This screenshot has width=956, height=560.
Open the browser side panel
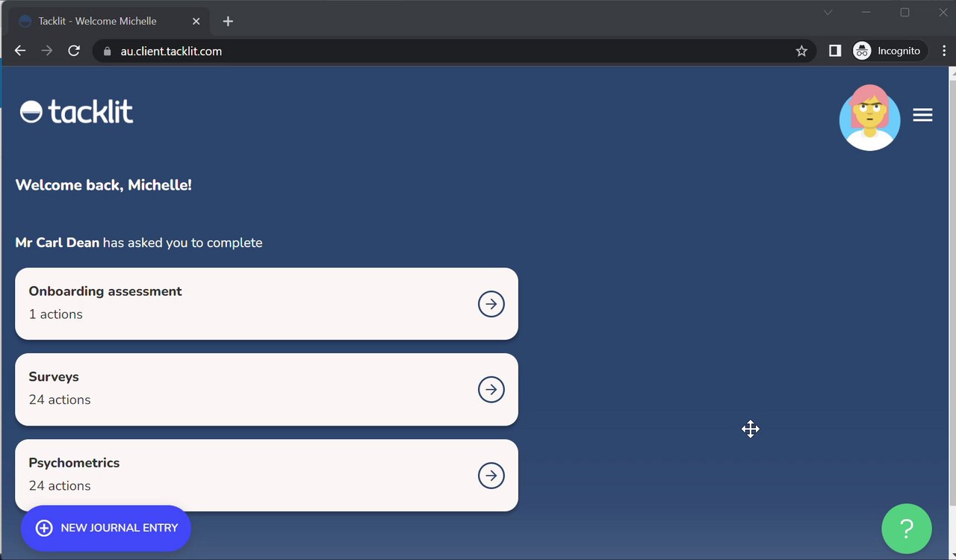point(835,51)
